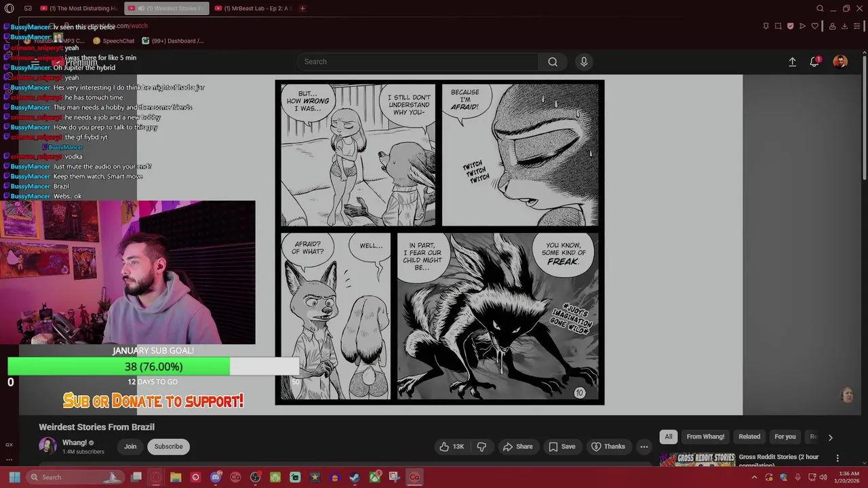This screenshot has width=868, height=488.
Task: Open the Gross Reddit Stories thumbnail
Action: coord(698,460)
